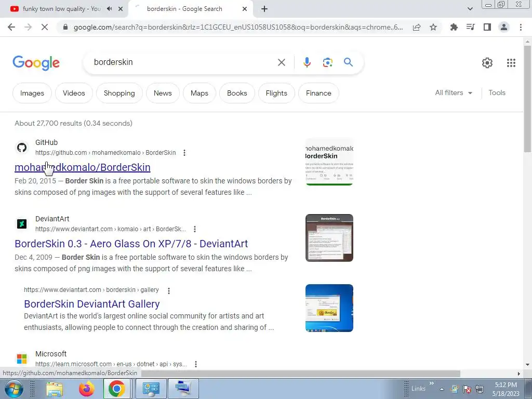Bookmark this page with the star icon

(x=433, y=27)
